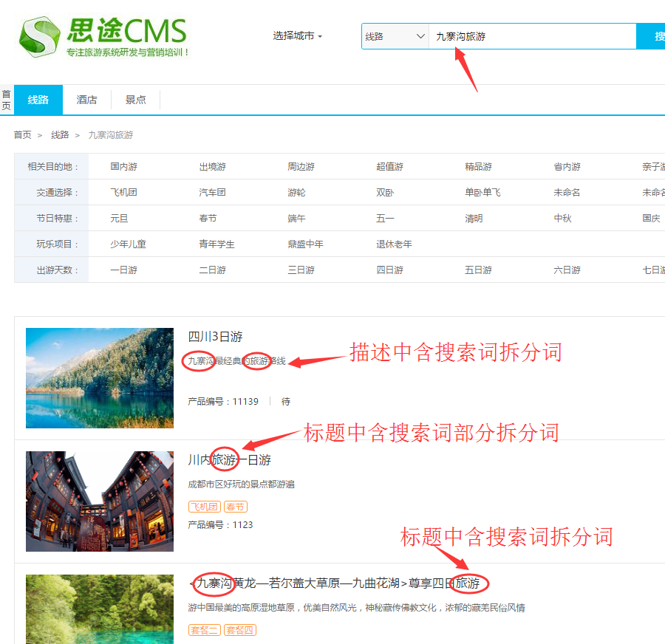Click the 飞机团 tag on 川内旅游一日游
Image resolution: width=665 pixels, height=644 pixels.
204,507
